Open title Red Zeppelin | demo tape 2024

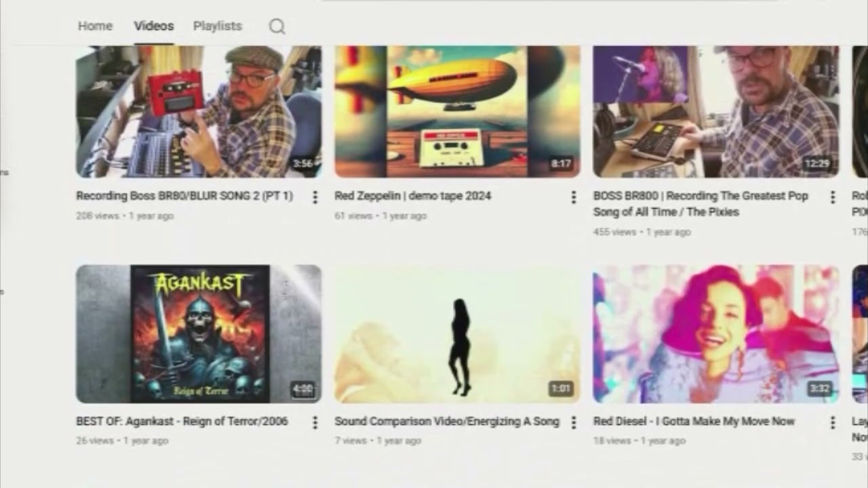(x=412, y=196)
